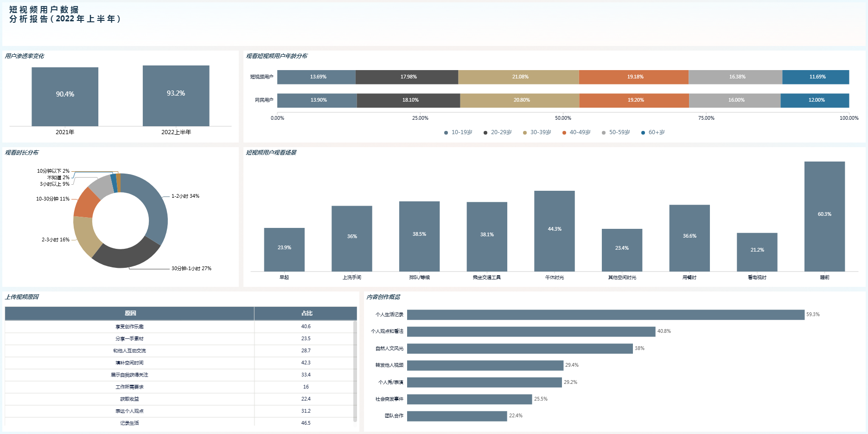Click the upload reasons table scrollbar
Screen dimensions: 868x434
tap(355, 371)
